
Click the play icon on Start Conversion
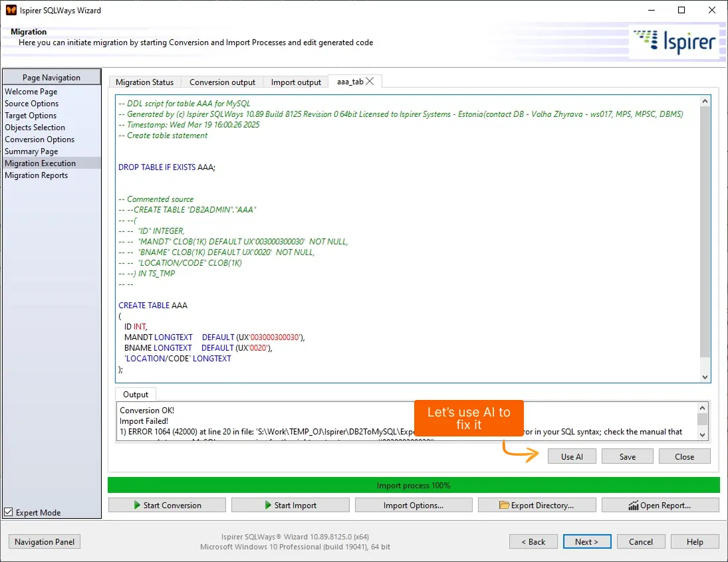137,505
